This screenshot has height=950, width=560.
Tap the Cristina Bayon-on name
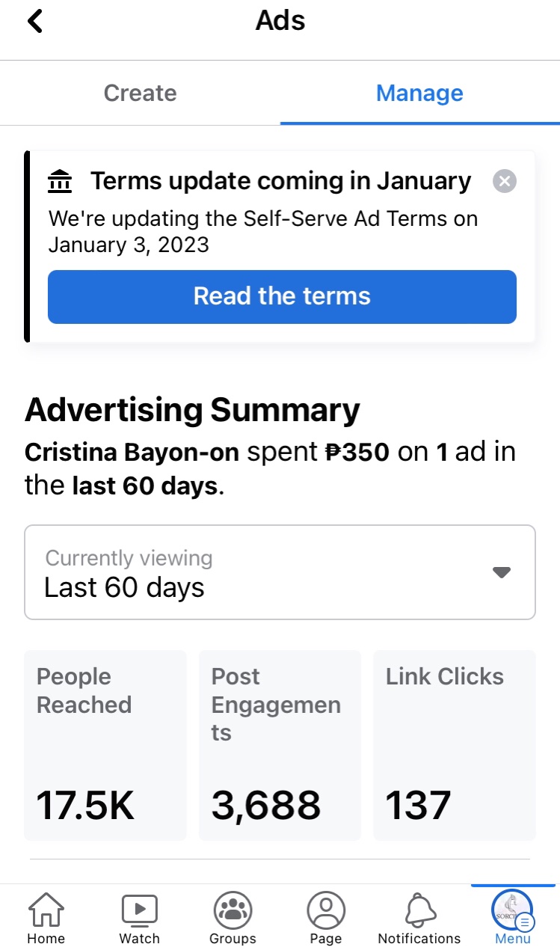point(132,453)
